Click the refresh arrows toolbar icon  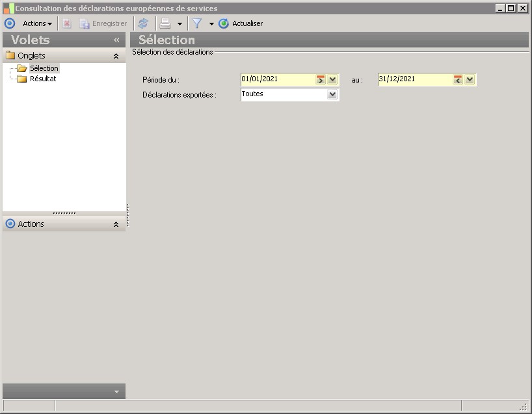(x=143, y=23)
